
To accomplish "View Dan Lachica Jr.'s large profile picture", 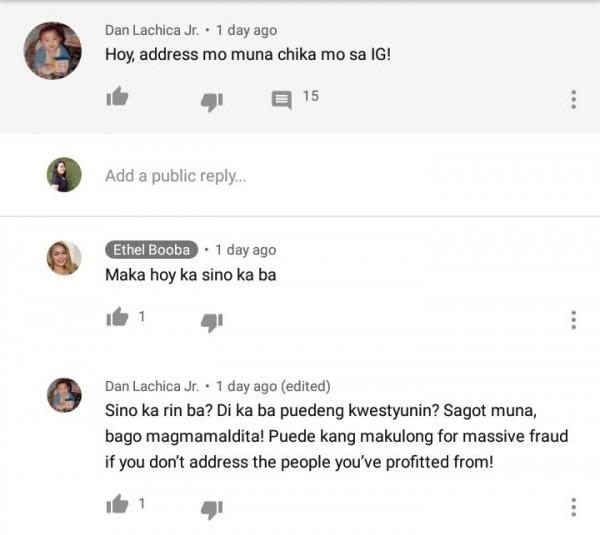I will coord(52,50).
